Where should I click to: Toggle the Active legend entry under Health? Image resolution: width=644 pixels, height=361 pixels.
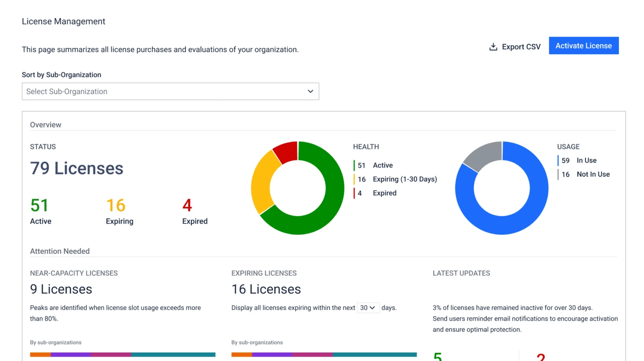coord(375,165)
